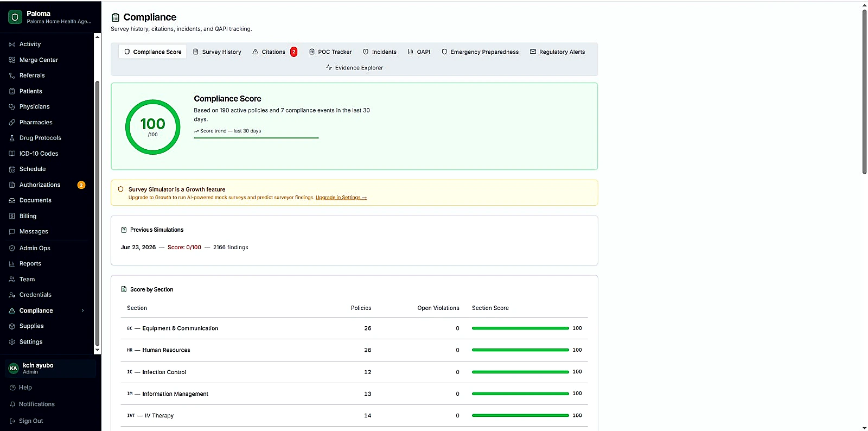Click the Schedule calendar icon
The height and width of the screenshot is (431, 868).
point(12,169)
